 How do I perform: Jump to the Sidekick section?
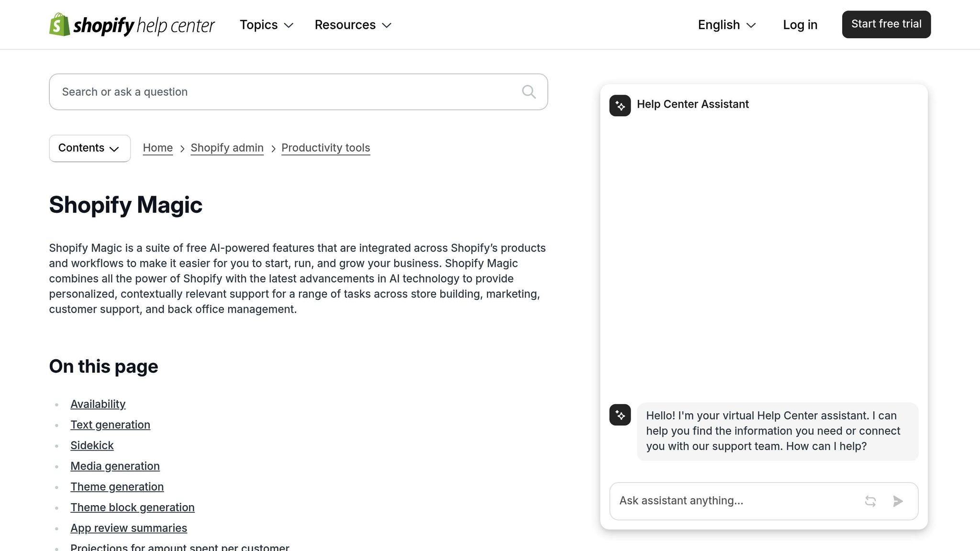click(x=92, y=445)
